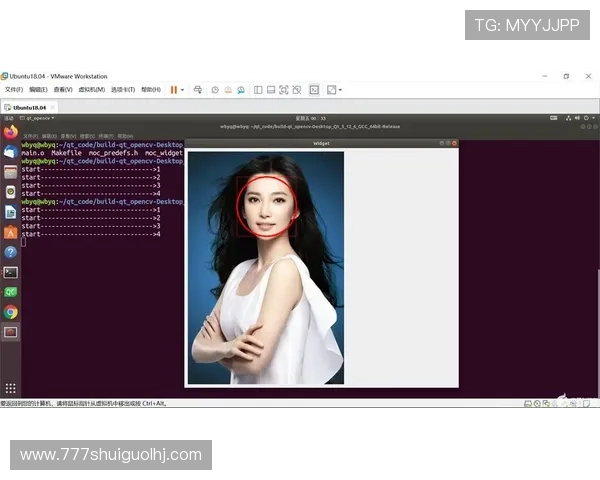Open Firefox from the Ubuntu dock

point(11,132)
